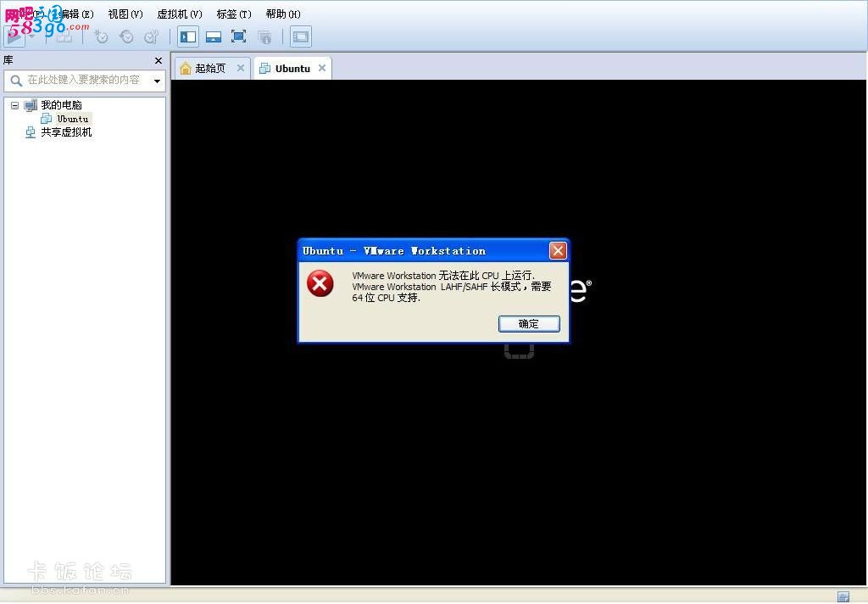868x604 pixels.
Task: Click the Unity mode toolbar icon
Action: click(264, 36)
